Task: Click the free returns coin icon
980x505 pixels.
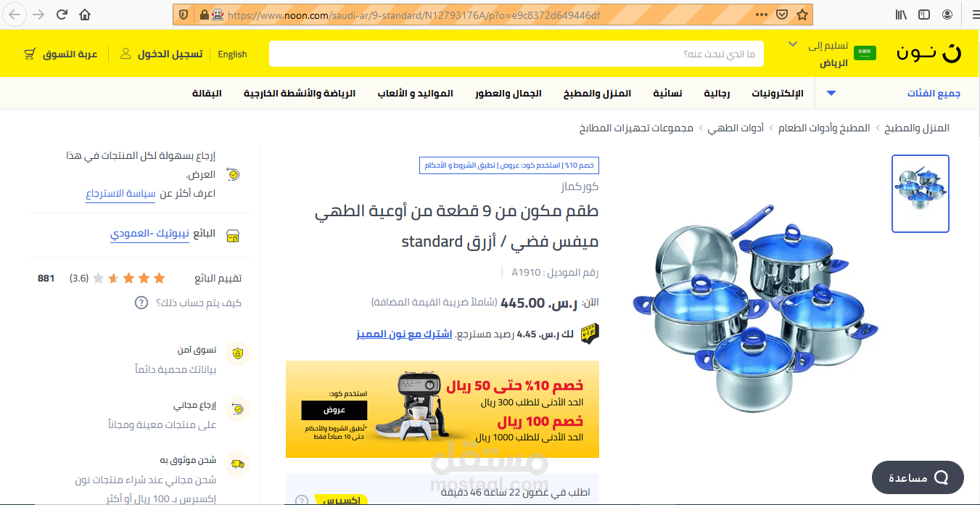Action: [x=236, y=409]
